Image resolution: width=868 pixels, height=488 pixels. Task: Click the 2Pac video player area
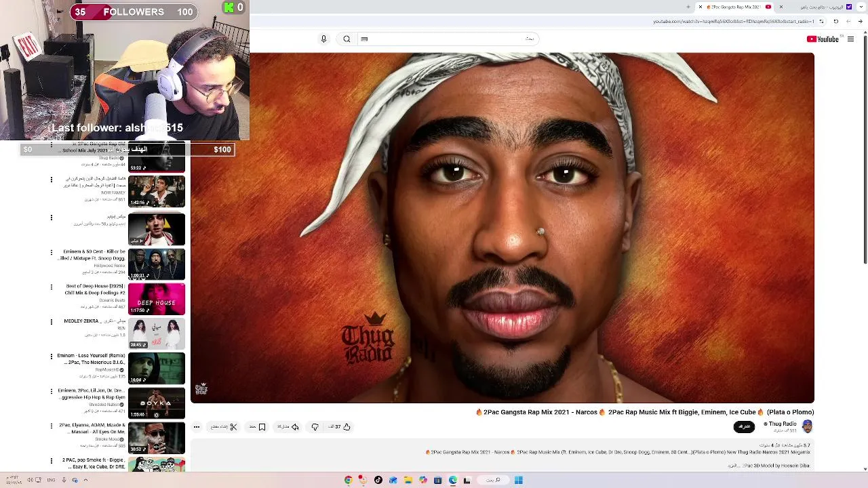click(x=502, y=228)
